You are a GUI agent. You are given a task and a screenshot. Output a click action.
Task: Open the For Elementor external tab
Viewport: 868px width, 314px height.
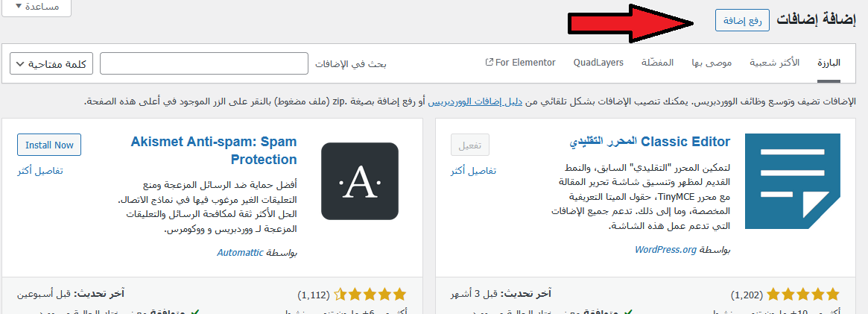[520, 63]
